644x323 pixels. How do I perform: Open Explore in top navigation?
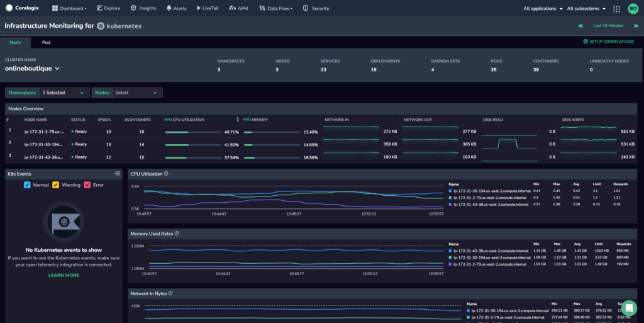coord(108,8)
